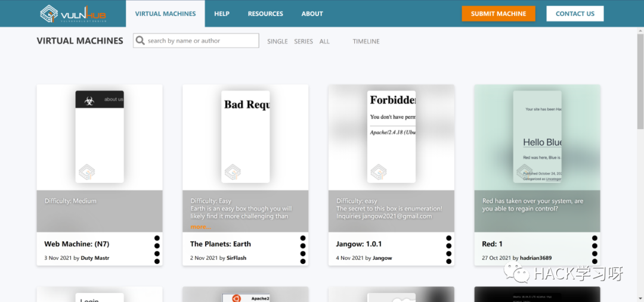Show All machines filter
This screenshot has width=644, height=302.
point(324,42)
